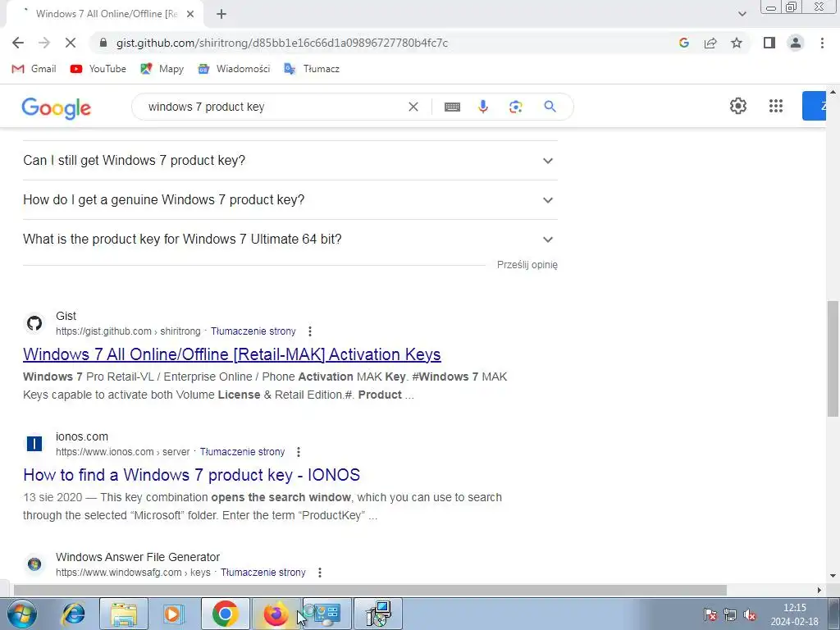Open 'How to find a Windows 7 product key - IONOS'
Image resolution: width=840 pixels, height=630 pixels.
[192, 475]
